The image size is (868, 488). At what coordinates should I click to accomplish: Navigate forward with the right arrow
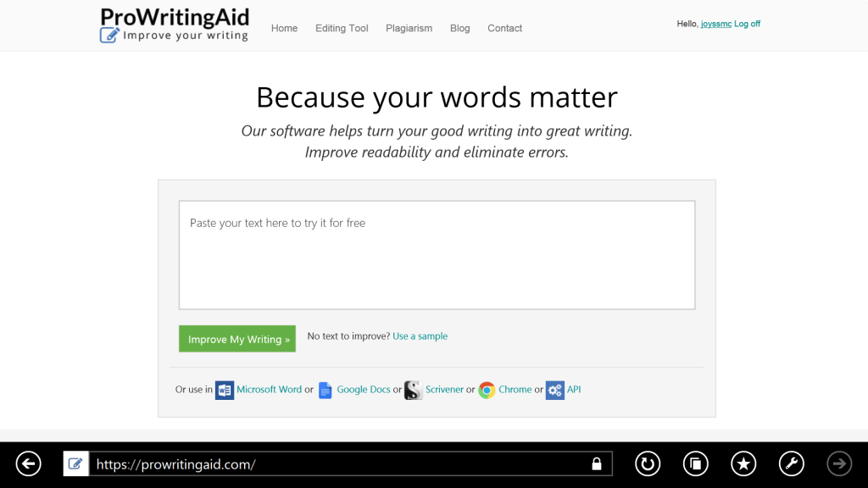[839, 463]
